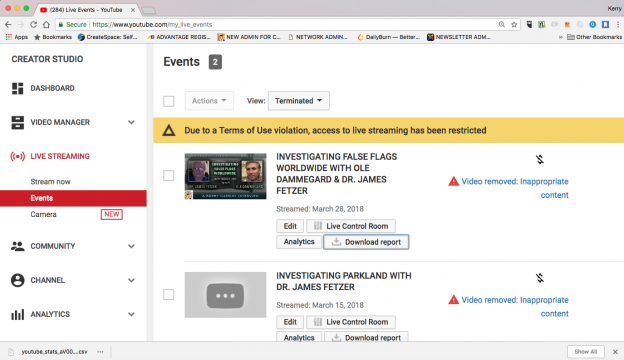Click the red warning icon beside False Flags removal notice
Image resolution: width=624 pixels, height=360 pixels.
453,181
